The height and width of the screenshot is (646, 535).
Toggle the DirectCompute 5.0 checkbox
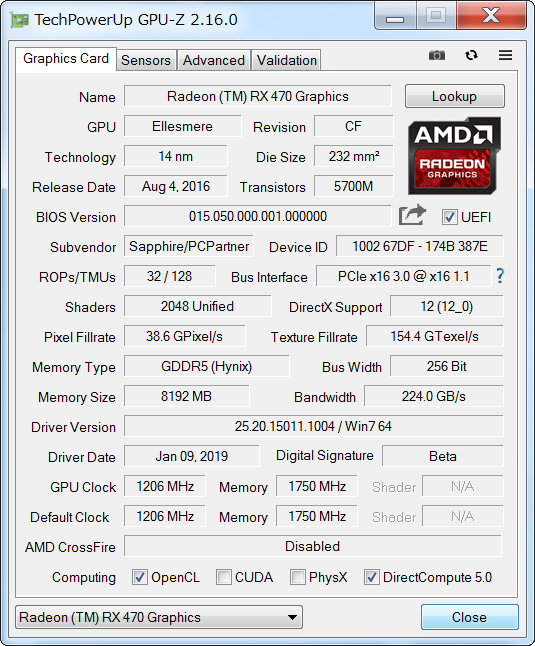tap(371, 577)
